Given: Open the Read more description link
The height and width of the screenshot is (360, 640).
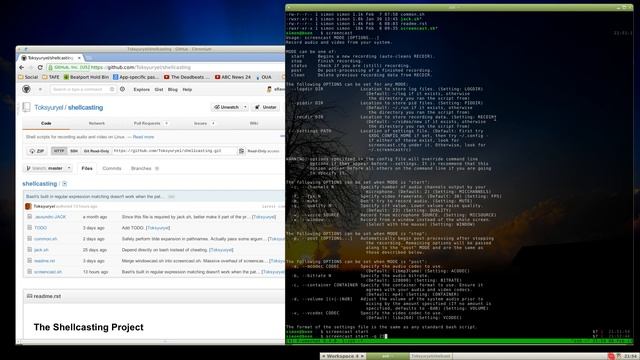Looking at the screenshot, I should (143, 137).
